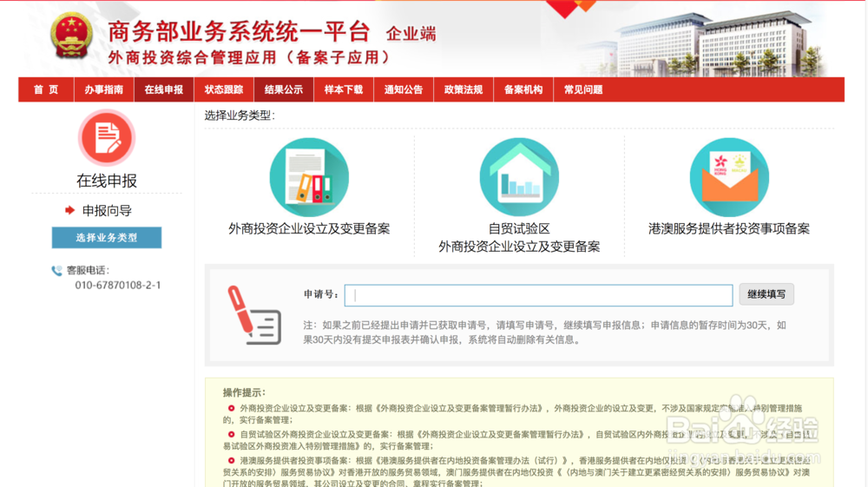Choose the 港澳服务提供者 envelope icon
This screenshot has height=487, width=868.
(729, 177)
